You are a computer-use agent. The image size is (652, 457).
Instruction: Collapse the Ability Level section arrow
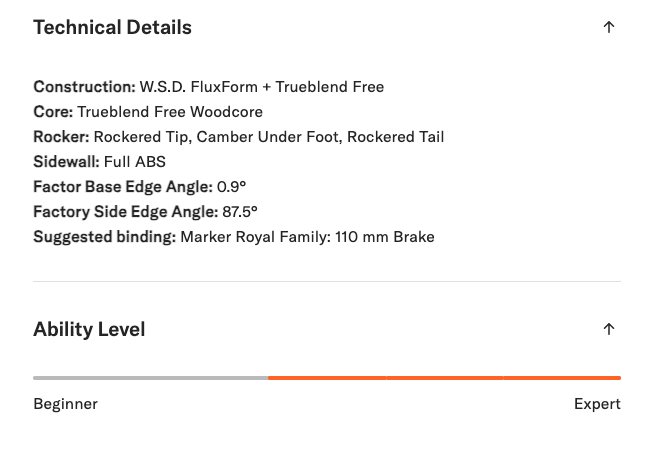coord(608,330)
